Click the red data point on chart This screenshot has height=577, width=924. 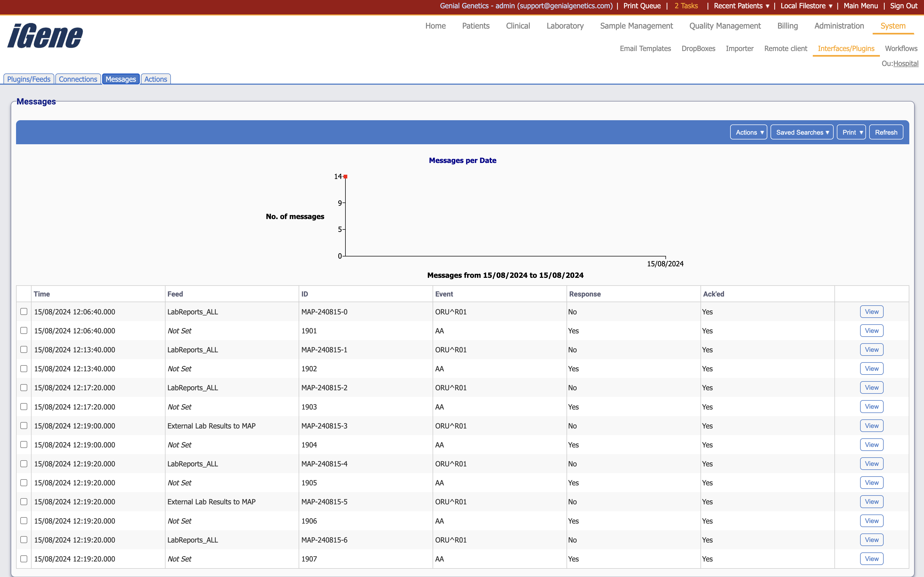point(345,177)
